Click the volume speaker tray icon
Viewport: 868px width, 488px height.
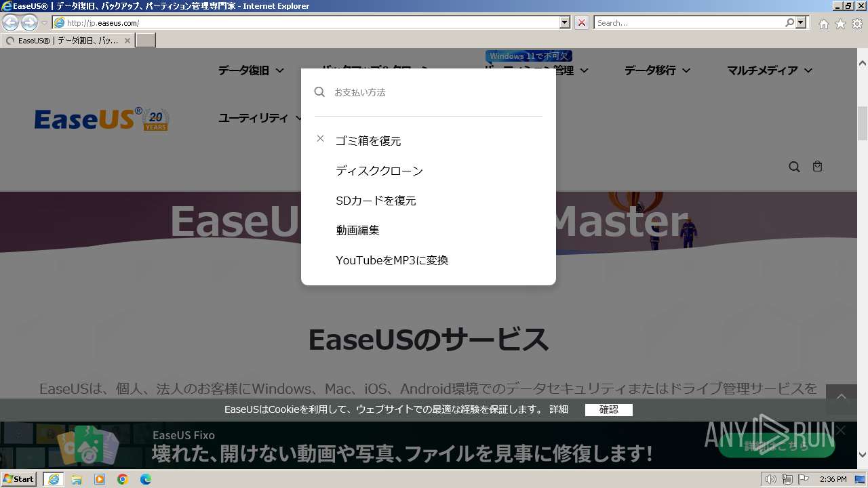point(770,479)
